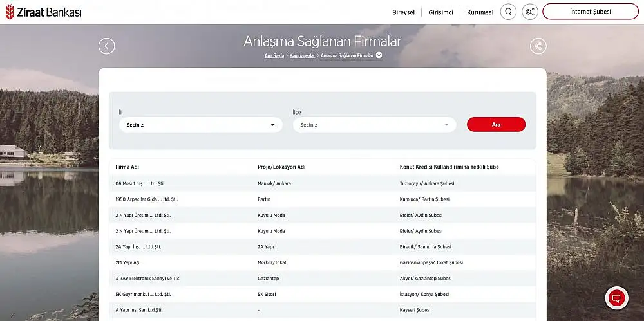Click the Bartın location cell
Image resolution: width=644 pixels, height=321 pixels.
pyautogui.click(x=264, y=199)
